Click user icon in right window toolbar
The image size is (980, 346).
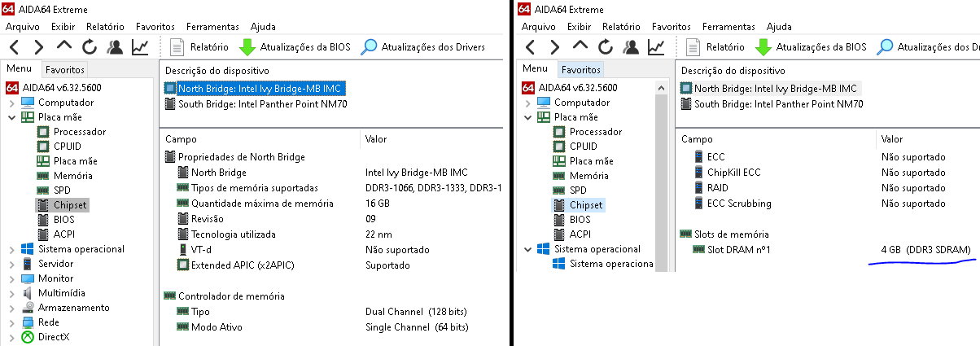click(x=631, y=47)
